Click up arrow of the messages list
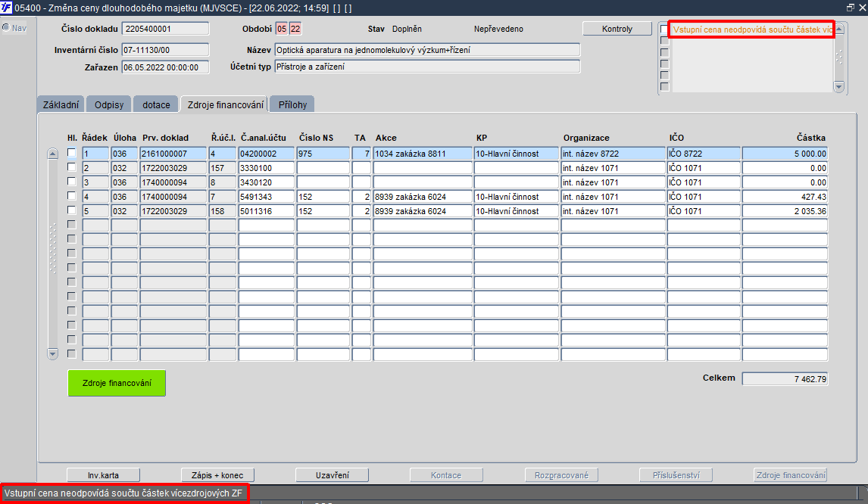 click(x=839, y=29)
